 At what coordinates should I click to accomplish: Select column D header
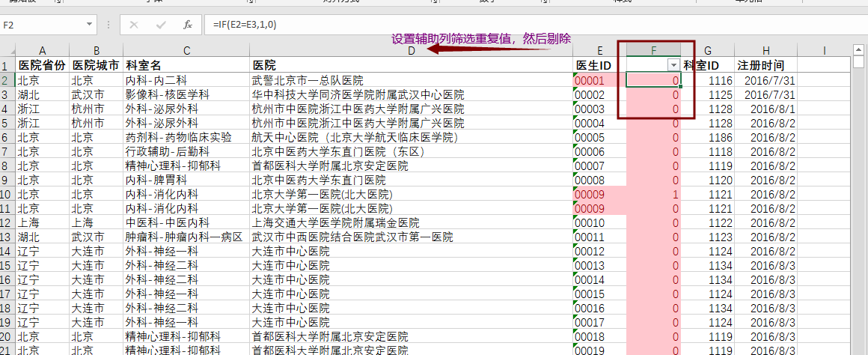(x=412, y=50)
